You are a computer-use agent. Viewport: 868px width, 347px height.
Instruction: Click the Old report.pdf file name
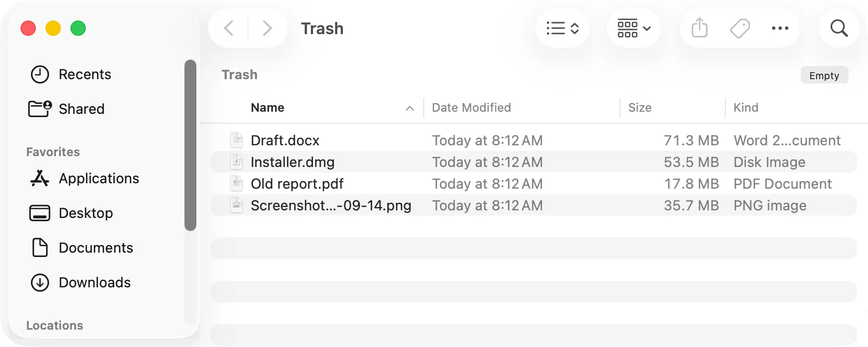(x=297, y=184)
